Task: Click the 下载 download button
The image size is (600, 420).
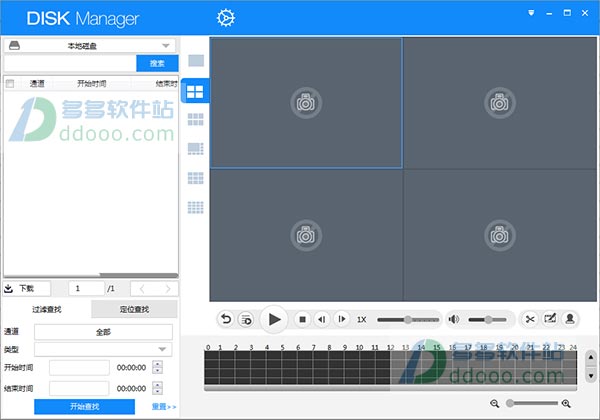Action: coord(27,288)
